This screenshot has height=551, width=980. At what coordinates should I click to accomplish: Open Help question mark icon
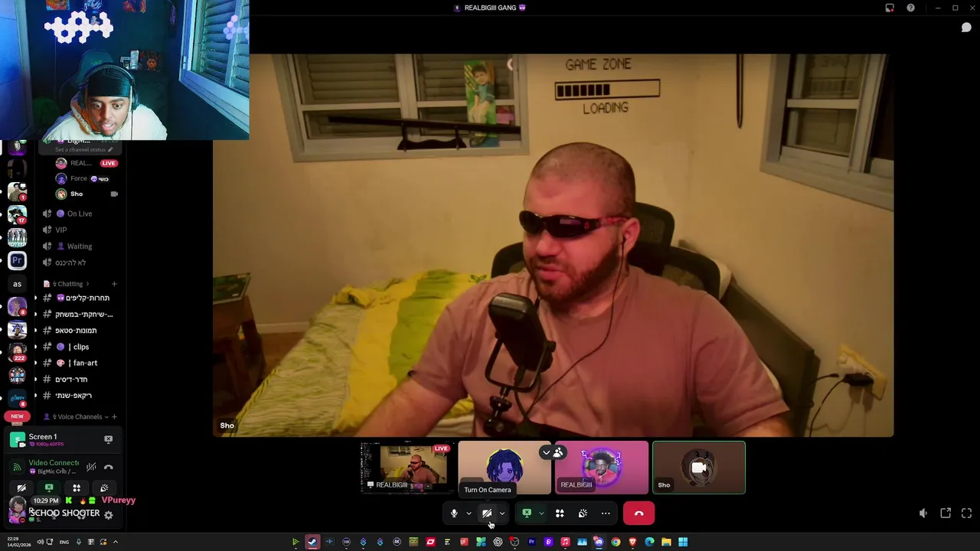tap(910, 8)
